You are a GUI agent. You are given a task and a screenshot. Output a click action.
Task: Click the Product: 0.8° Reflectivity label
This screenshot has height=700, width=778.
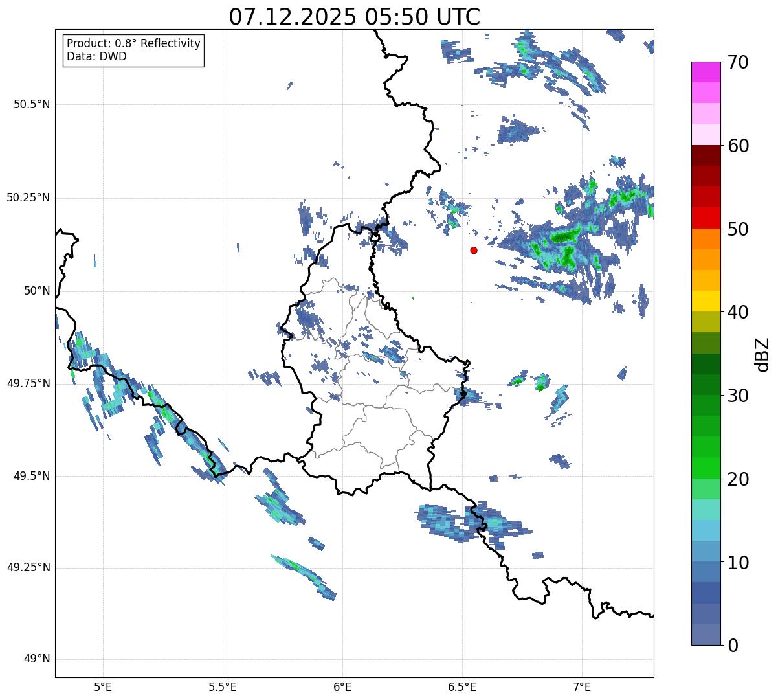(134, 43)
